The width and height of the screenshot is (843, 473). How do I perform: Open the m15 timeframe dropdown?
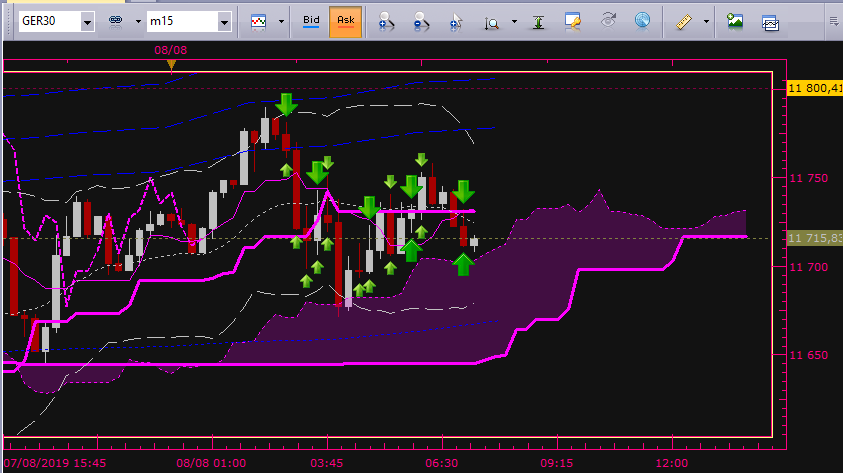224,22
